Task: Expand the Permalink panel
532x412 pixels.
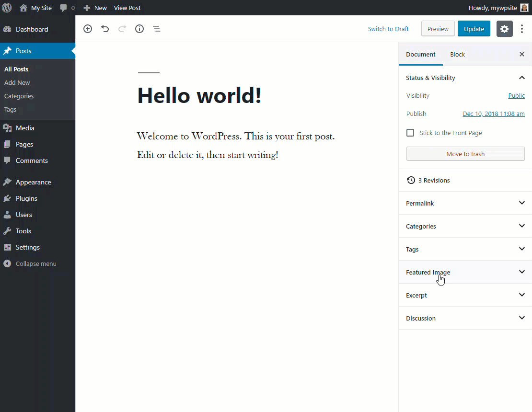Action: click(x=465, y=203)
